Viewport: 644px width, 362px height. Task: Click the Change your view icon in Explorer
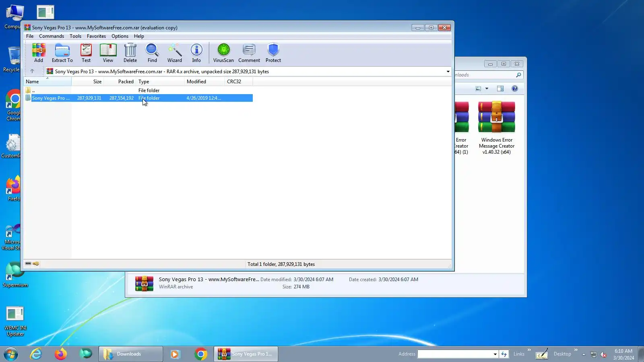478,88
